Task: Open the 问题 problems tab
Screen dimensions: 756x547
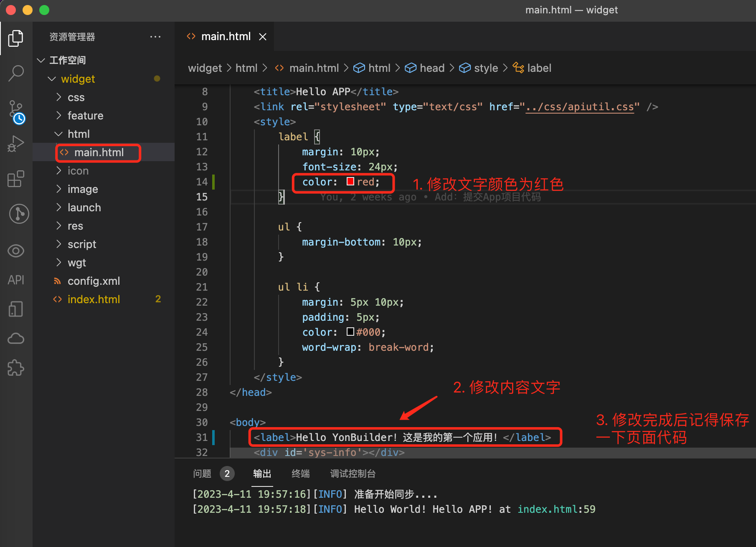Action: pos(202,474)
